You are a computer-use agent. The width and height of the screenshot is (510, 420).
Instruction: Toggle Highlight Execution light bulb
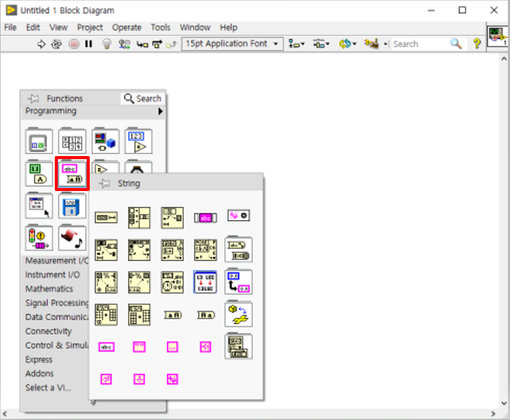point(107,44)
